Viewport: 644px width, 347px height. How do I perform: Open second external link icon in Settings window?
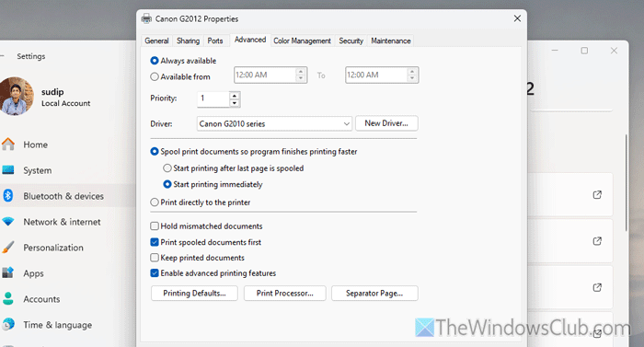click(x=597, y=241)
